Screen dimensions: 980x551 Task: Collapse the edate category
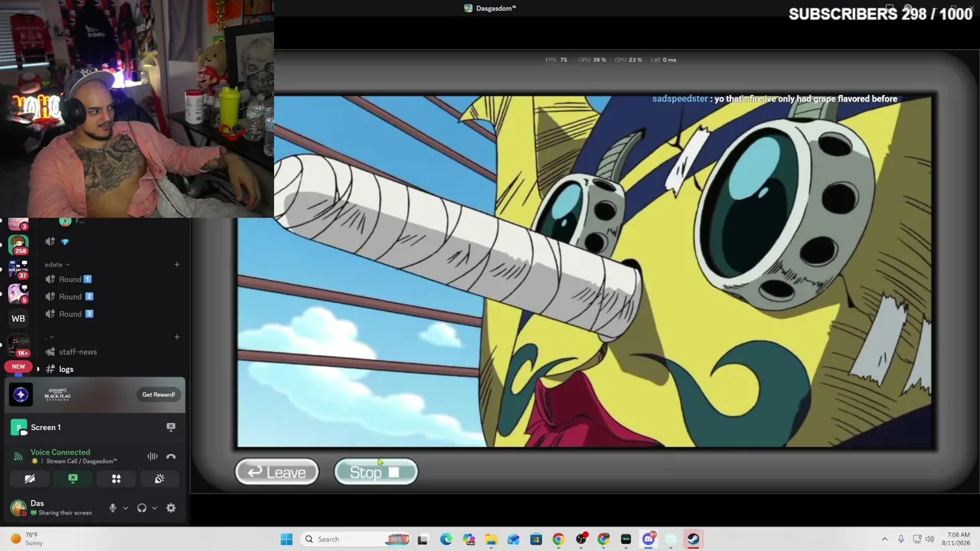(x=57, y=265)
